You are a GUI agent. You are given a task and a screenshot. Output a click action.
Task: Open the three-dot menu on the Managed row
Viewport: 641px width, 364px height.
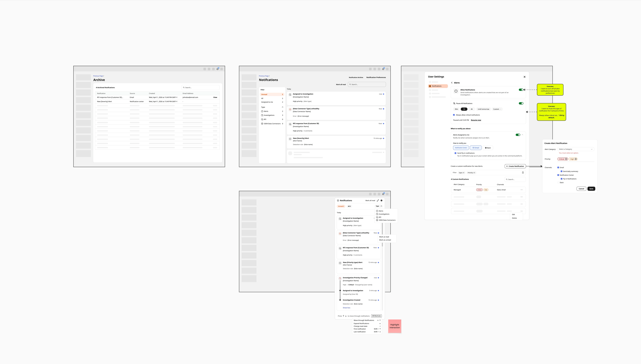522,190
